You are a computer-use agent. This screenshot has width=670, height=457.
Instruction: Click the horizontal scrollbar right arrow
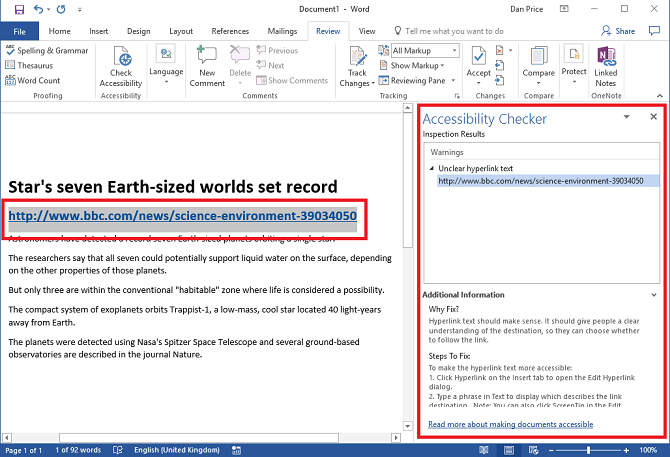[396, 438]
